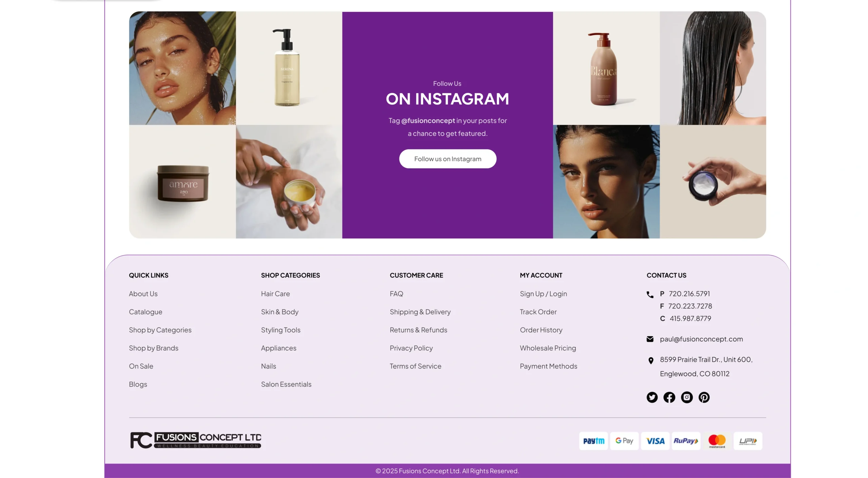Image resolution: width=868 pixels, height=478 pixels.
Task: Open the Twitter social icon
Action: (652, 397)
